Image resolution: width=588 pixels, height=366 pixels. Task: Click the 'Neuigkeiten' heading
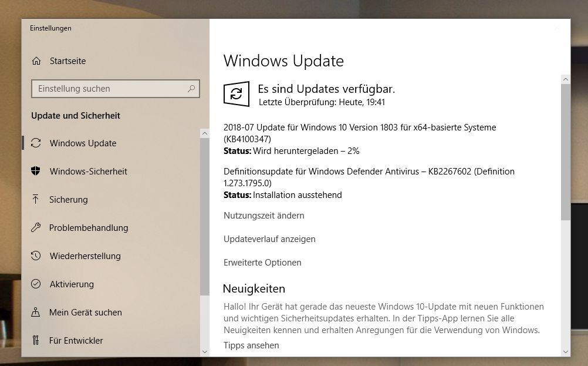coord(254,288)
